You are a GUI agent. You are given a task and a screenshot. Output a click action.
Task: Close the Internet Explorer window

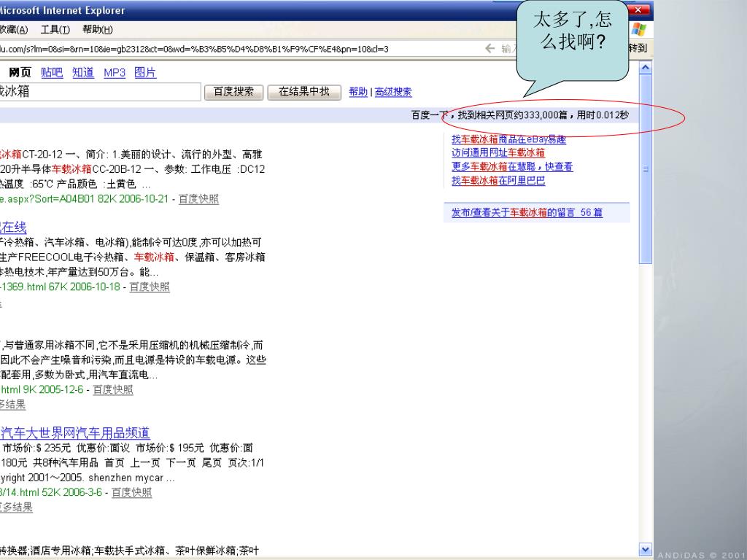coord(638,9)
